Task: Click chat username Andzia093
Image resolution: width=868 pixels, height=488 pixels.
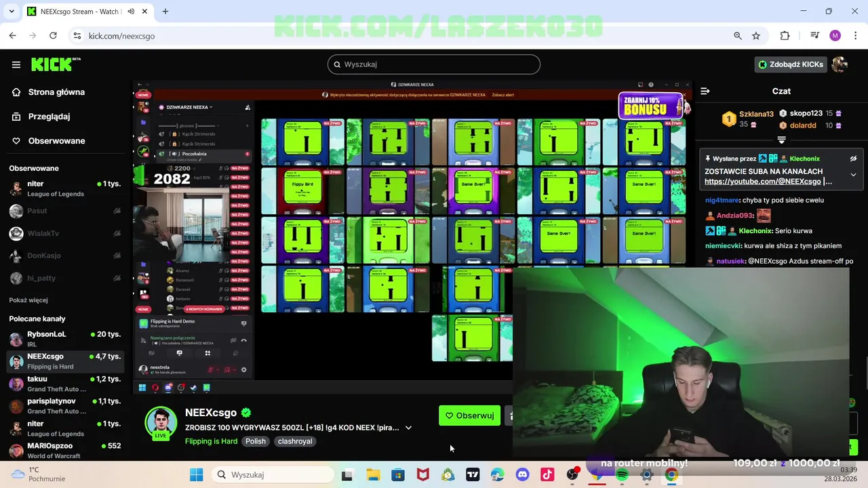Action: (735, 216)
